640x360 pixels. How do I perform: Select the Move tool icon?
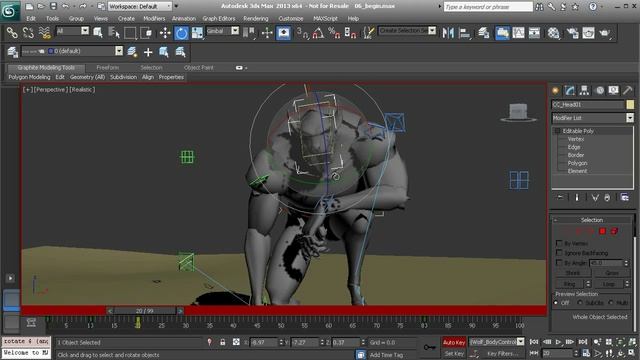coord(165,33)
